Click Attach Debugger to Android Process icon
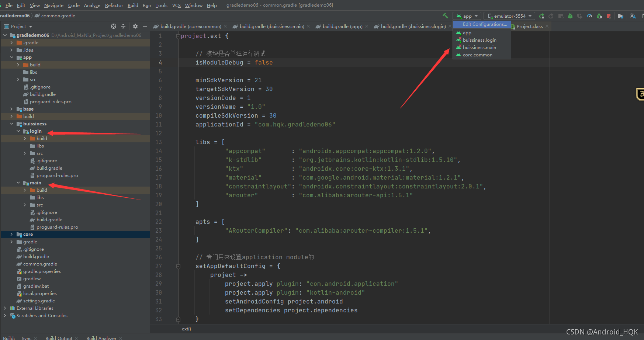Screen dimensions: 644x340 (599, 16)
